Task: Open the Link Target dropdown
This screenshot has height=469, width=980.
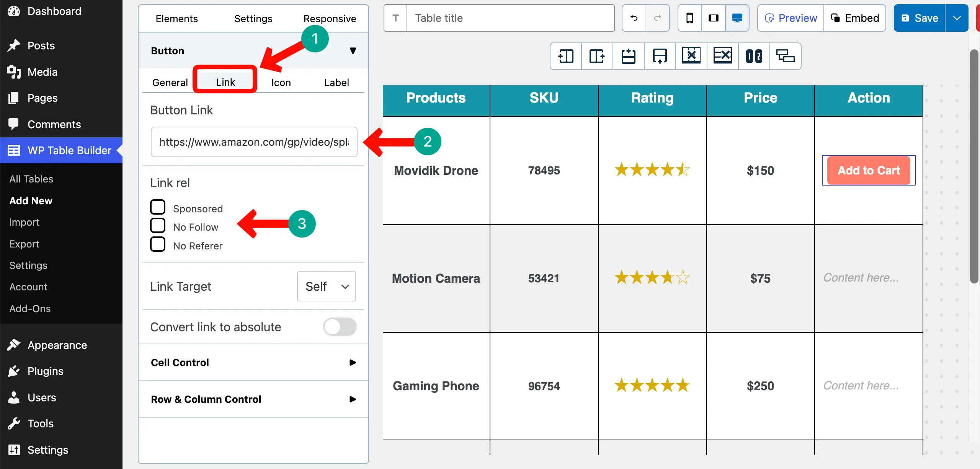Action: point(326,286)
